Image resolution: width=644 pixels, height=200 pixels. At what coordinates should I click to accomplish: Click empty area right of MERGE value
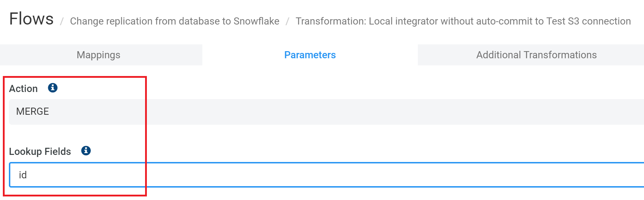point(356,112)
